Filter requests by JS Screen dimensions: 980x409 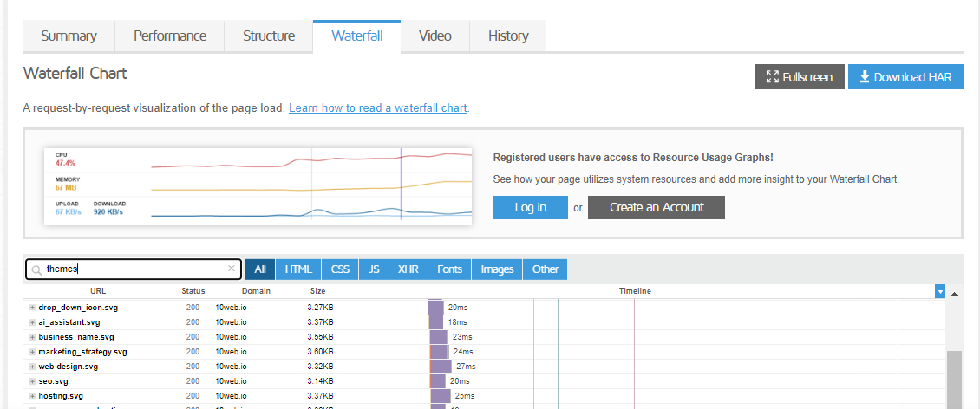(x=374, y=269)
